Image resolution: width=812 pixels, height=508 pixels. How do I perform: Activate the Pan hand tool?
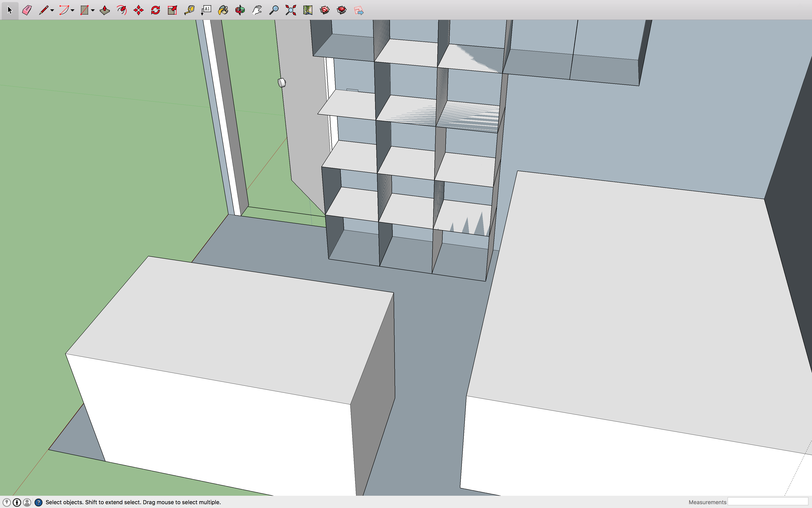click(257, 10)
